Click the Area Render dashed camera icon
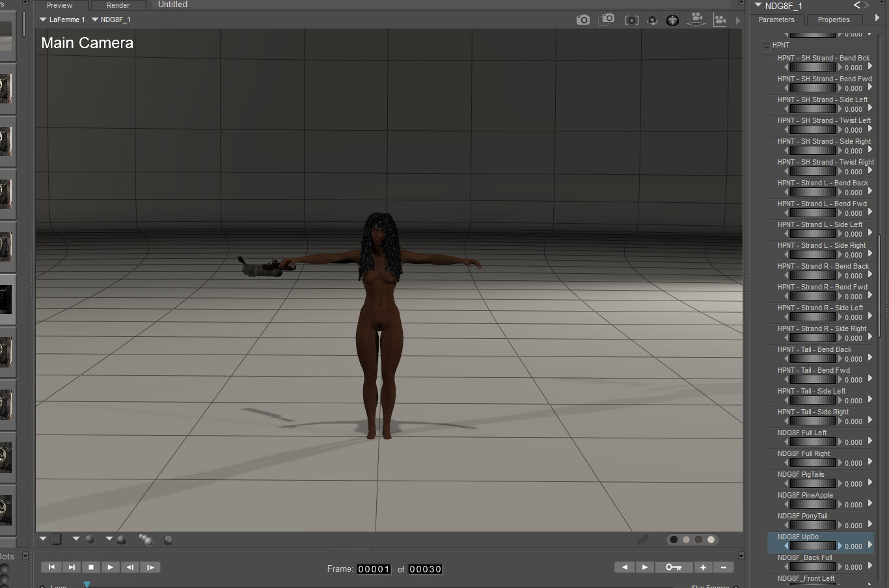The image size is (889, 588). (607, 20)
